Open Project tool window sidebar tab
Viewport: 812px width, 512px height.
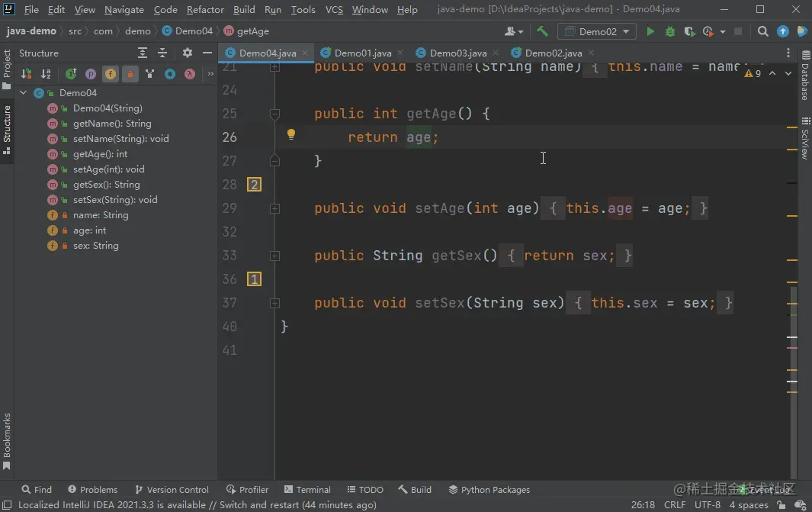tap(7, 69)
